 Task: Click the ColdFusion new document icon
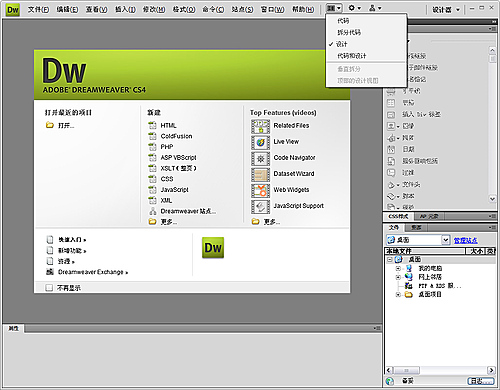tap(152, 136)
